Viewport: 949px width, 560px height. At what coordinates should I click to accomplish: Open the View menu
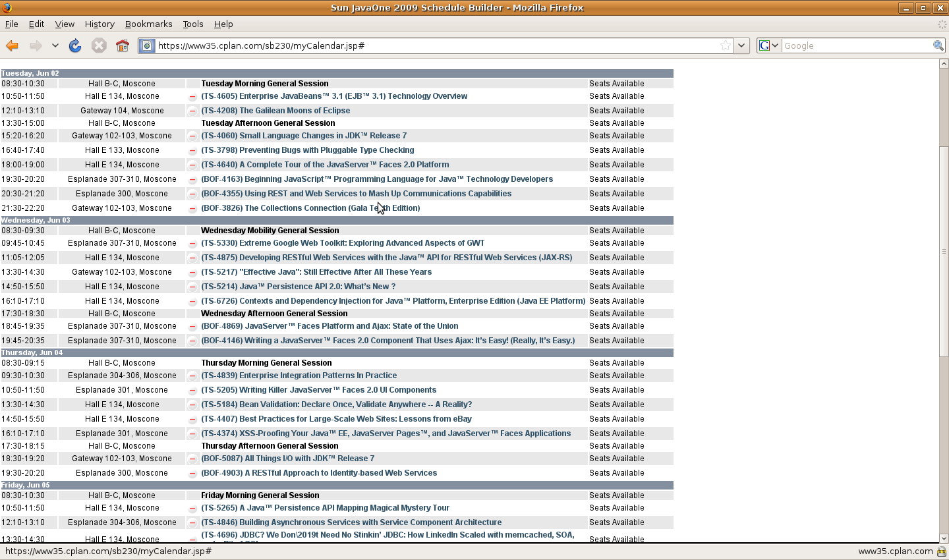[65, 24]
